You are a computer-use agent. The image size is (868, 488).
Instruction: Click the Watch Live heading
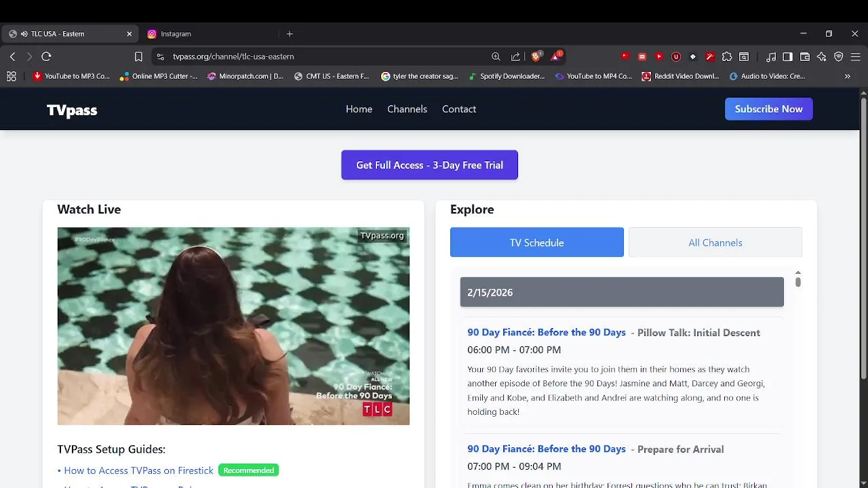(89, 209)
